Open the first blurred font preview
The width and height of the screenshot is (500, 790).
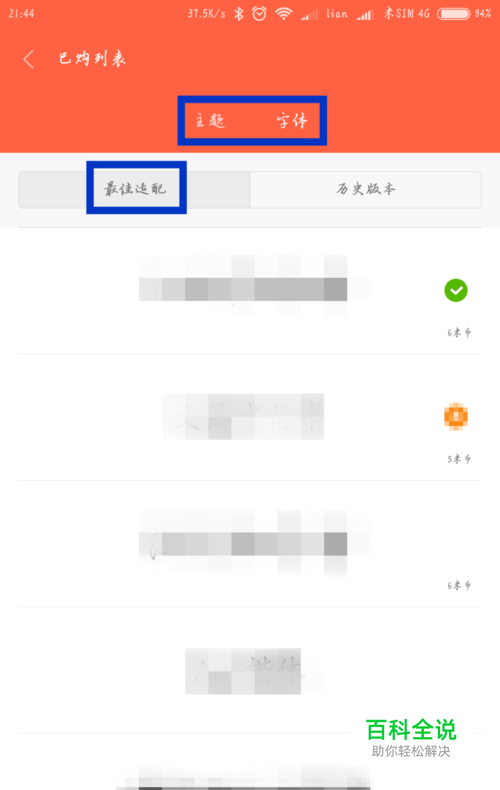[x=254, y=286]
